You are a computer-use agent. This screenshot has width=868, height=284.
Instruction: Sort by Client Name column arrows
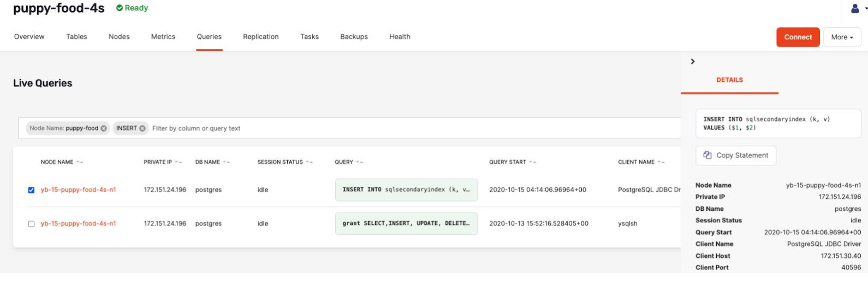[661, 162]
